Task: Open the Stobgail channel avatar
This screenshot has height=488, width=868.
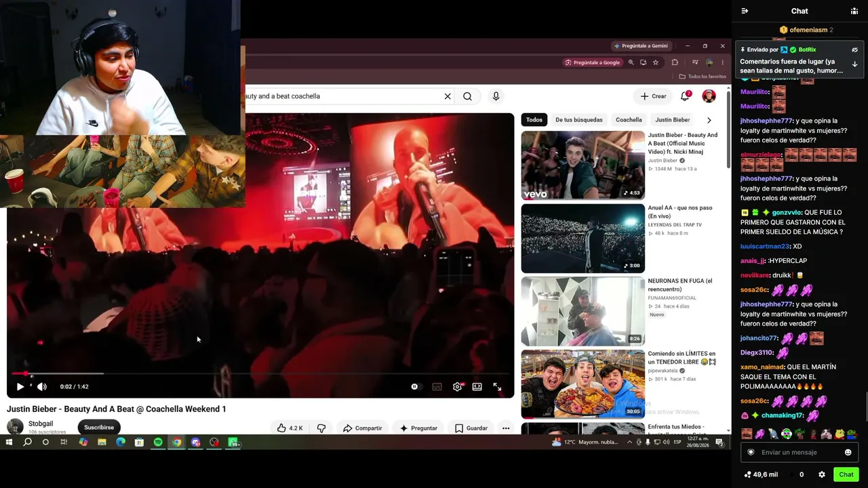Action: coord(15,426)
